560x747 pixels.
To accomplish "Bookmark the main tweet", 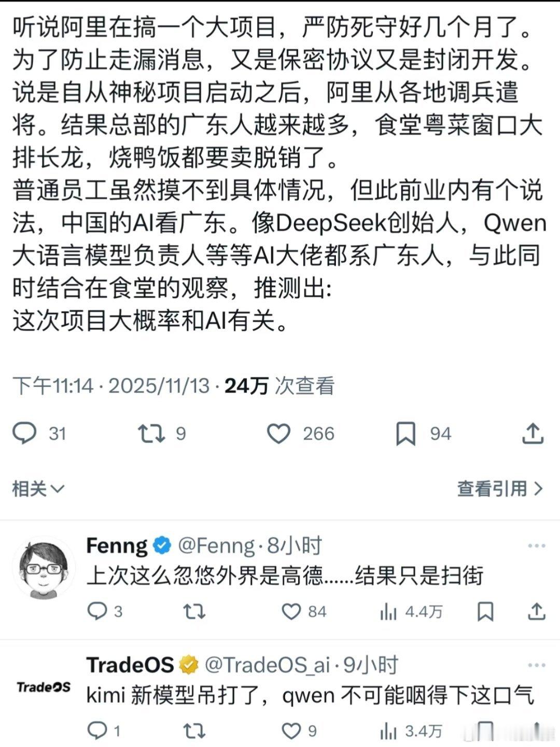I will (408, 434).
